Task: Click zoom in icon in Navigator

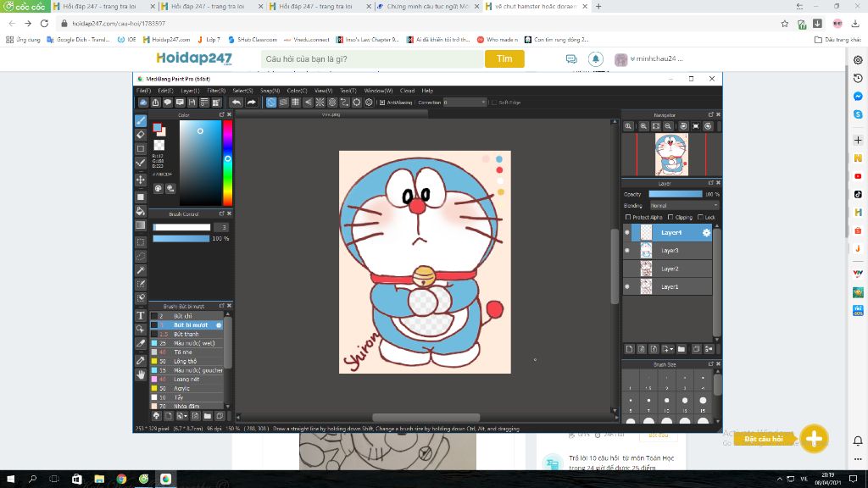Action: [644, 126]
